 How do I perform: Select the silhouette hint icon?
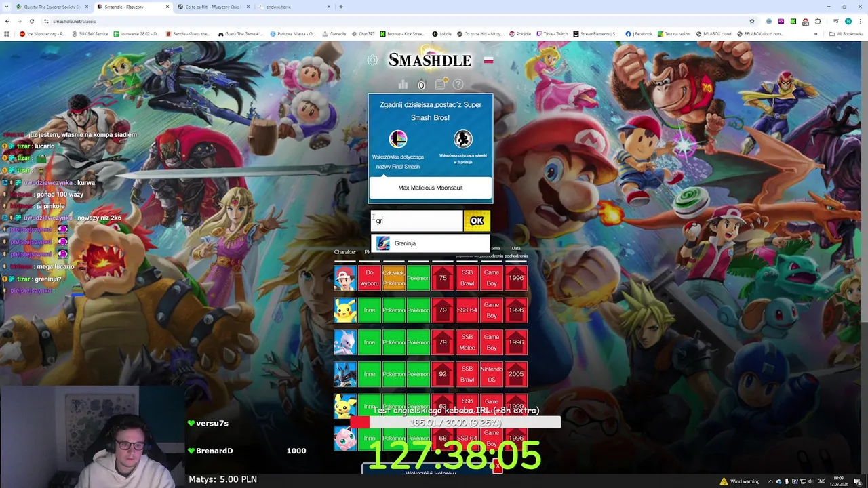coord(463,139)
